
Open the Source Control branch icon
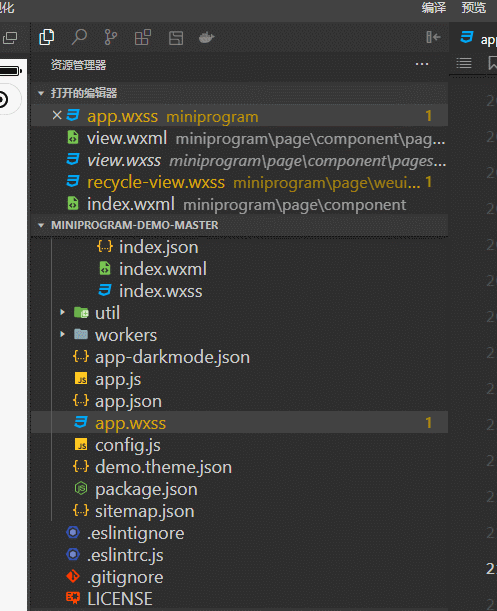(111, 37)
